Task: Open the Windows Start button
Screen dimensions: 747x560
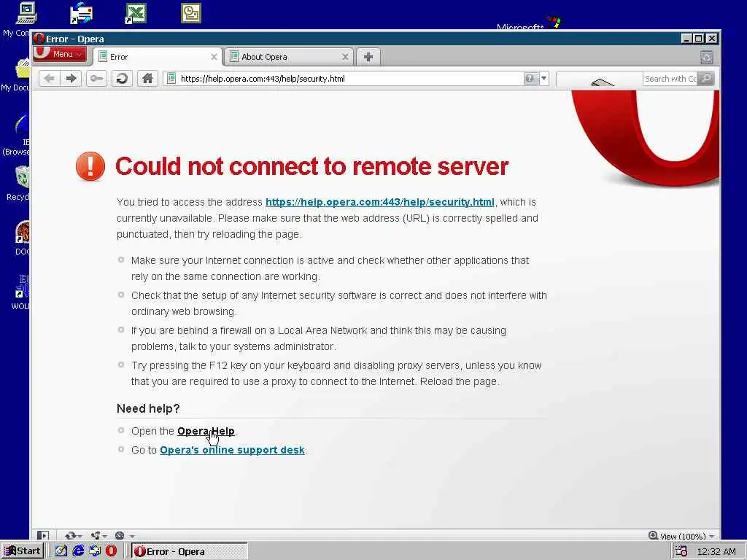Action: [23, 551]
